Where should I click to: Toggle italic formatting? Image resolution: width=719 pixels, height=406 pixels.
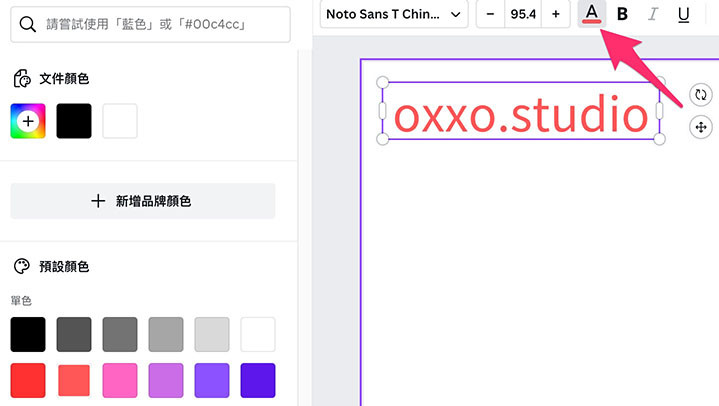tap(653, 14)
